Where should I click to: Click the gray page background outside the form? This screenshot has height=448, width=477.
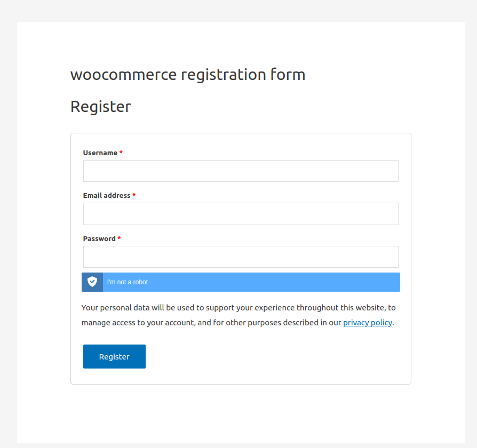[x=8, y=213]
